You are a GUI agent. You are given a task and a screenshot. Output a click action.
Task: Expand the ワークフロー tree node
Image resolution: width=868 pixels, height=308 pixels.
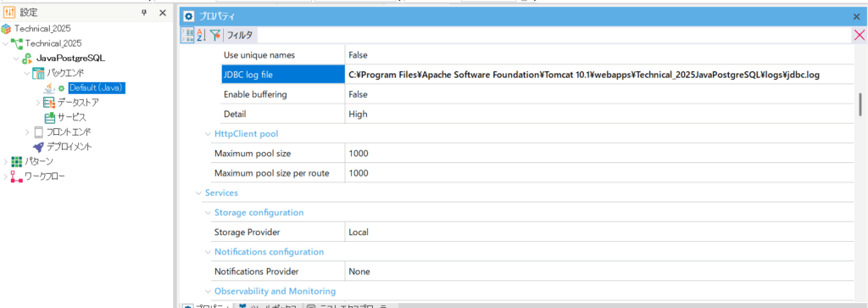tap(6, 176)
